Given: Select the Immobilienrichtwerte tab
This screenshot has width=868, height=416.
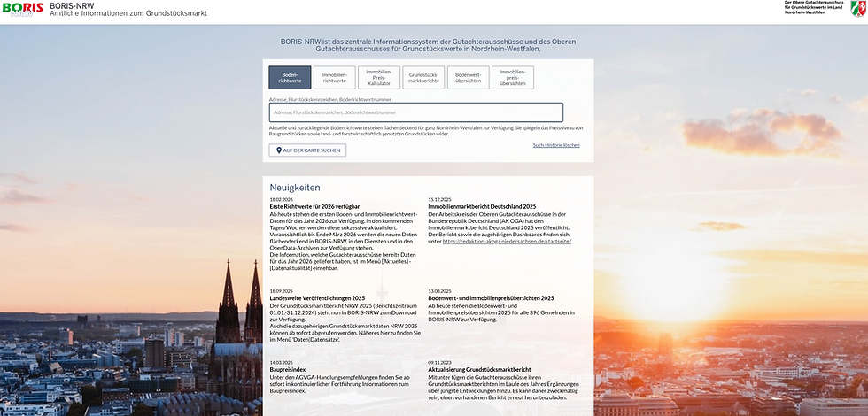Looking at the screenshot, I should [x=335, y=78].
